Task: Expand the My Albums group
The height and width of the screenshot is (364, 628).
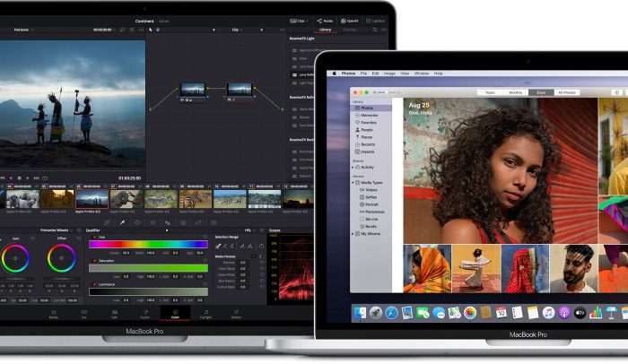Action: click(x=353, y=234)
